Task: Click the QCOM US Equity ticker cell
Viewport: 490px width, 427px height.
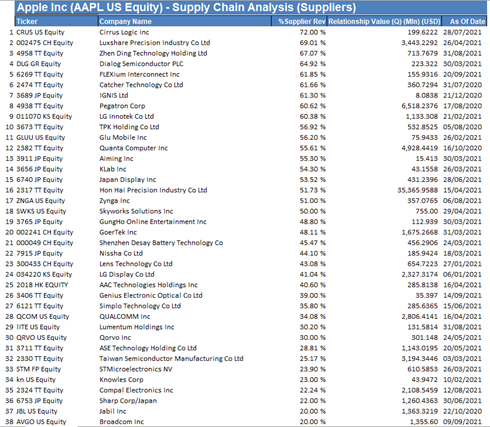Action: pos(43,316)
